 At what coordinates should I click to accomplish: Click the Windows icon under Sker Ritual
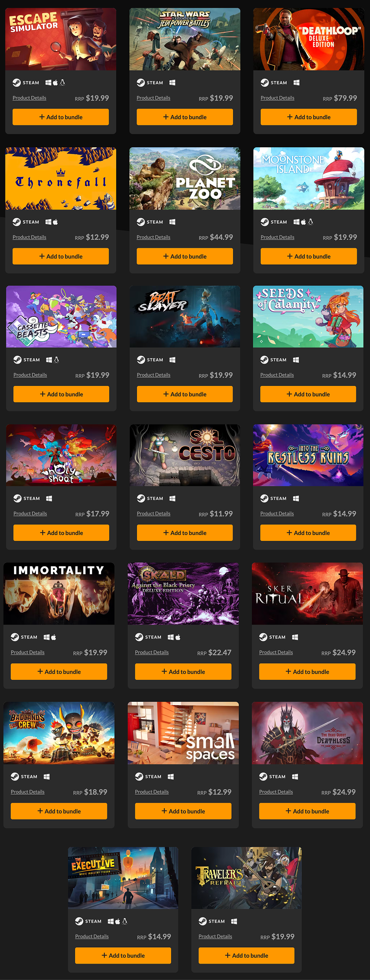coord(295,637)
